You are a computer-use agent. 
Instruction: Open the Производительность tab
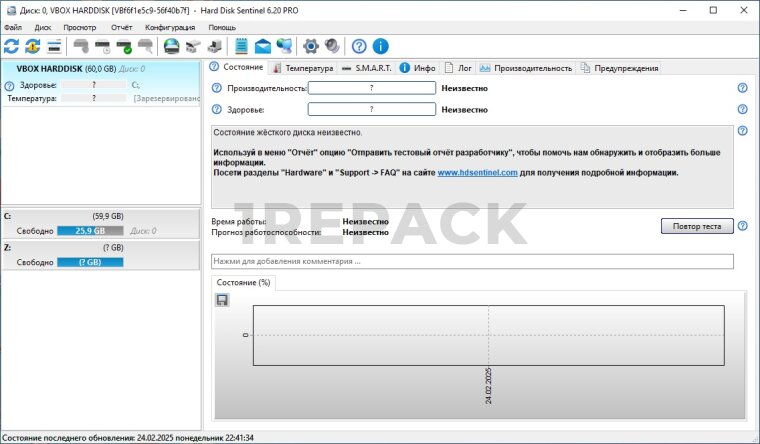532,68
